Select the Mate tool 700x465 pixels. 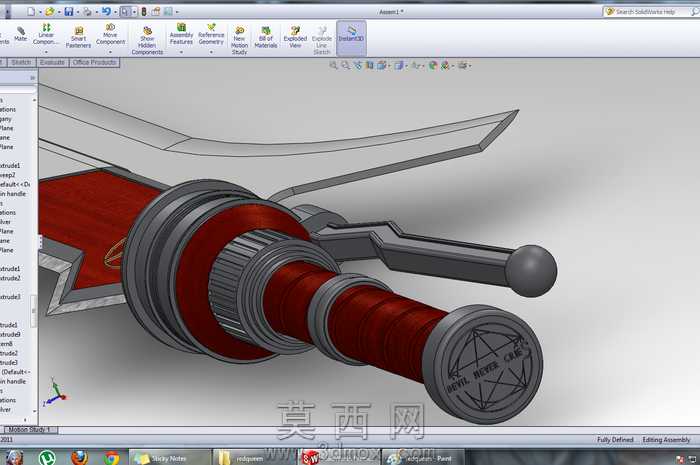[21, 34]
